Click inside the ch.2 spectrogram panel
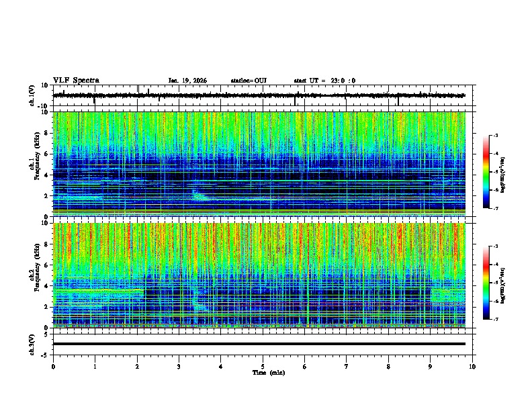This screenshot has width=532, height=411. click(x=259, y=275)
